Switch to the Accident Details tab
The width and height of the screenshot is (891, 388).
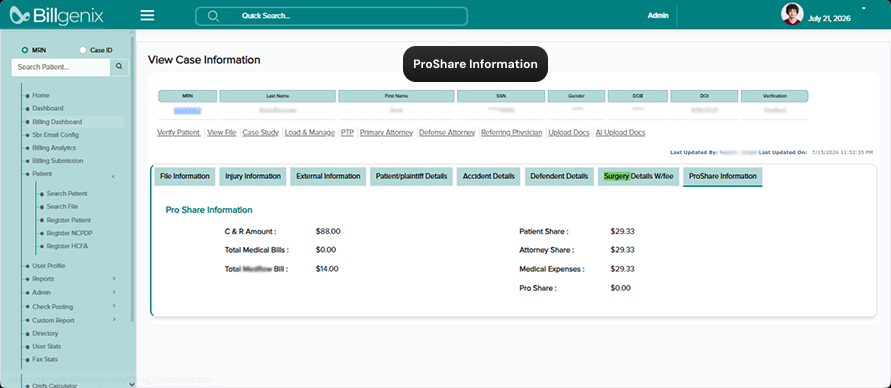point(489,176)
